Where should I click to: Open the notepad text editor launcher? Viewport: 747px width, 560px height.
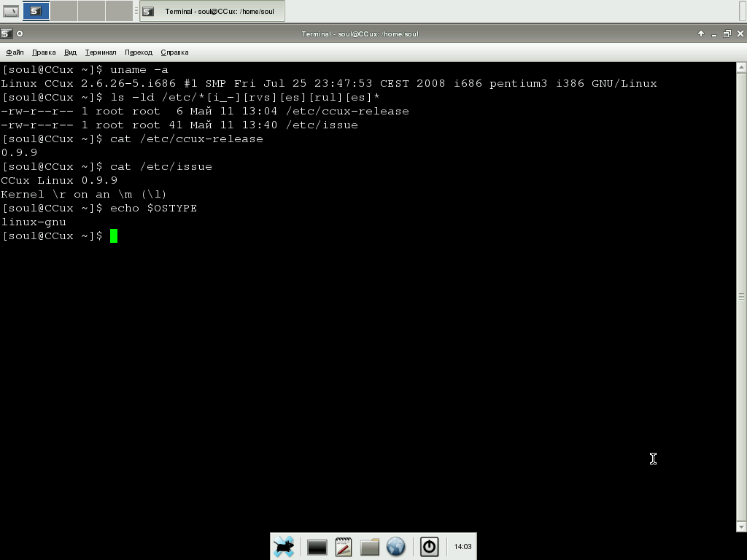(x=344, y=546)
